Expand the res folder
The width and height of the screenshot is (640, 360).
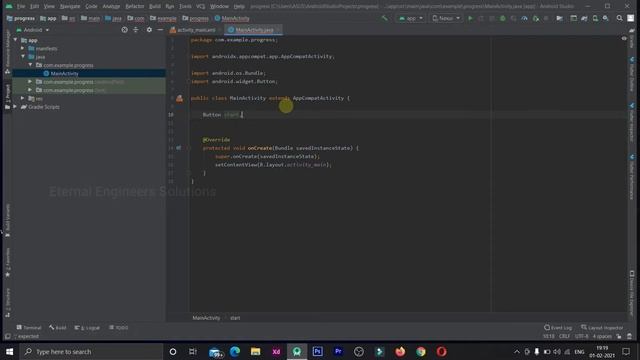23,98
